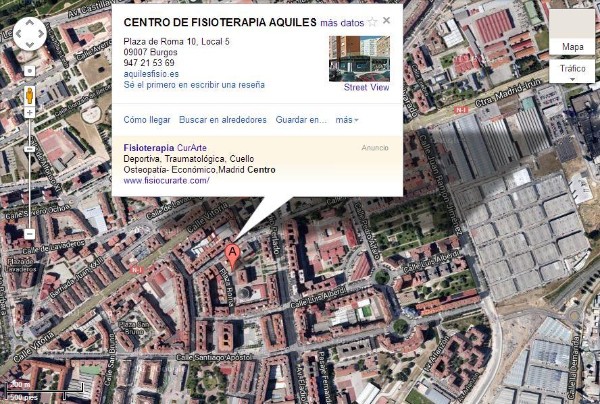The width and height of the screenshot is (600, 404).
Task: Open 'más datos' link
Action: [342, 23]
